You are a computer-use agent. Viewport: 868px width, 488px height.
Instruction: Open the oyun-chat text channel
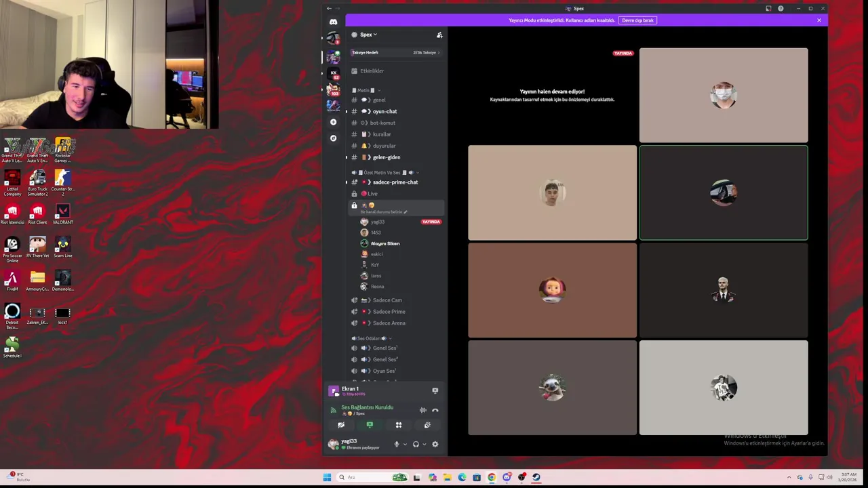(x=397, y=111)
